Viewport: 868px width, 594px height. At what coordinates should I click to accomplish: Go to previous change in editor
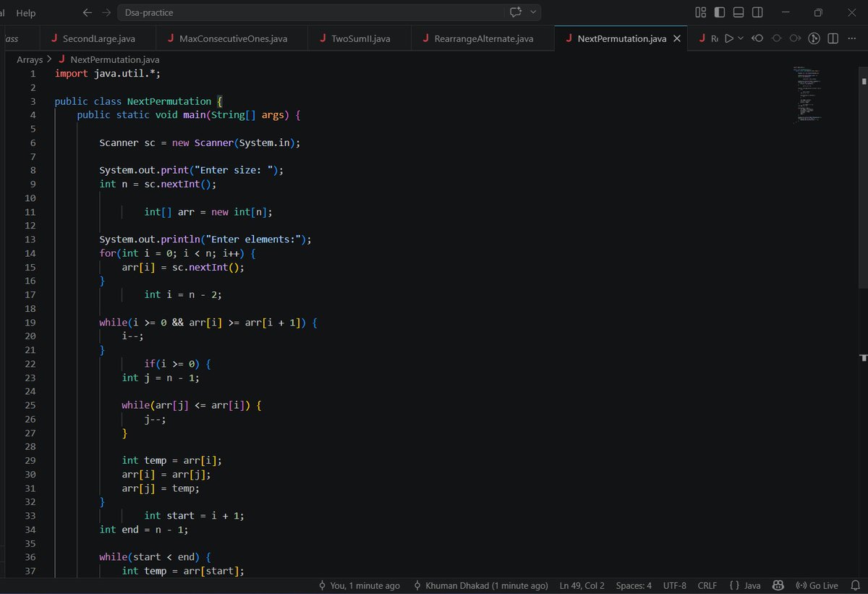[x=758, y=38]
